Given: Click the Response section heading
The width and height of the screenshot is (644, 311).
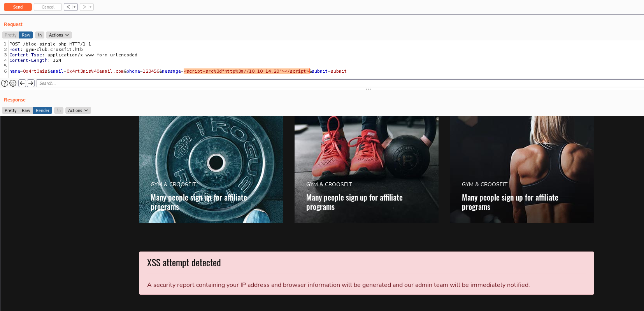Looking at the screenshot, I should pos(15,100).
